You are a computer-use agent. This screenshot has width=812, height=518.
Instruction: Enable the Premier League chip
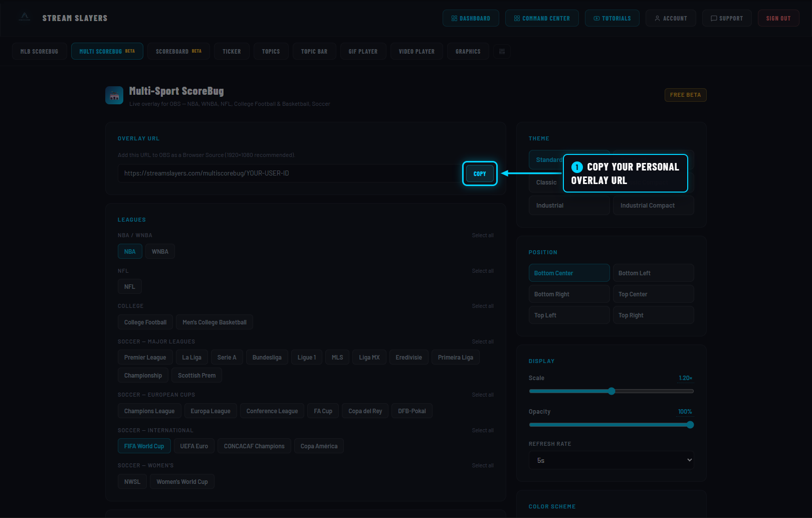click(x=145, y=357)
